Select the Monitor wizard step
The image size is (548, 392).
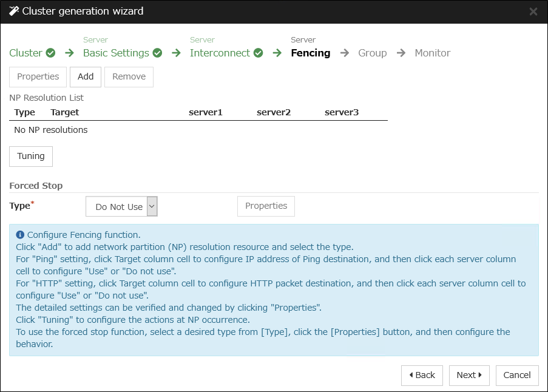pos(432,53)
